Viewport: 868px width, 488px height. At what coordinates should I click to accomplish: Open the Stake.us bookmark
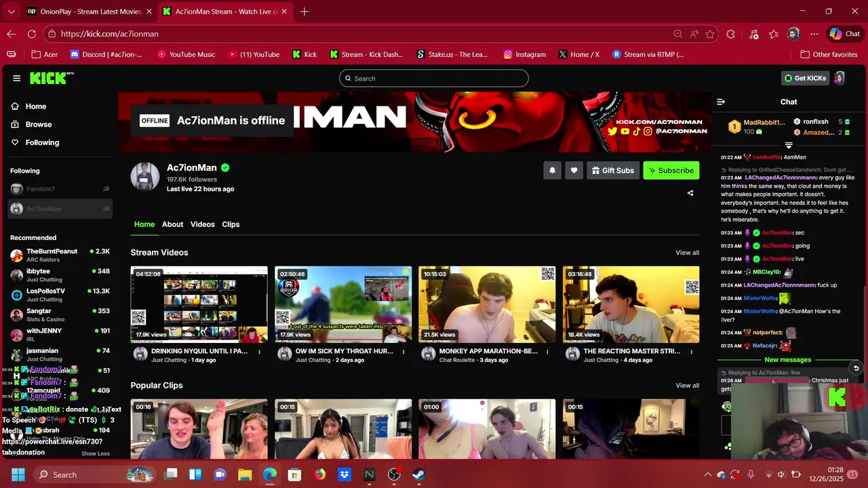[452, 54]
